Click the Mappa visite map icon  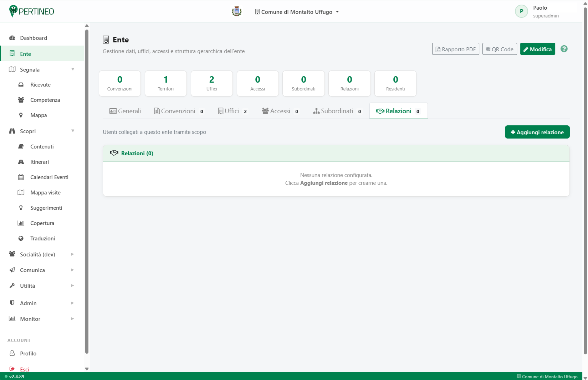point(21,192)
